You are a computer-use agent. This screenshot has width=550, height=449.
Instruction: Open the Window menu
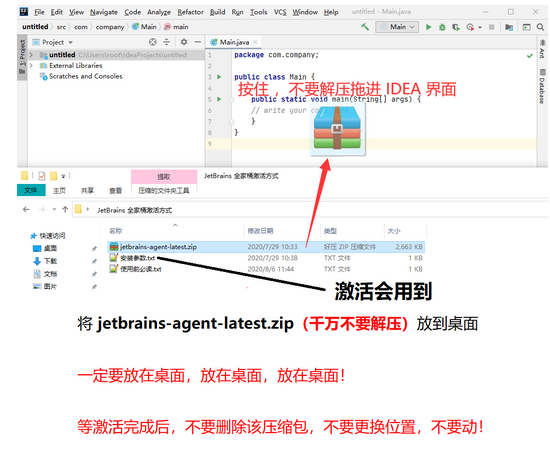tap(305, 12)
